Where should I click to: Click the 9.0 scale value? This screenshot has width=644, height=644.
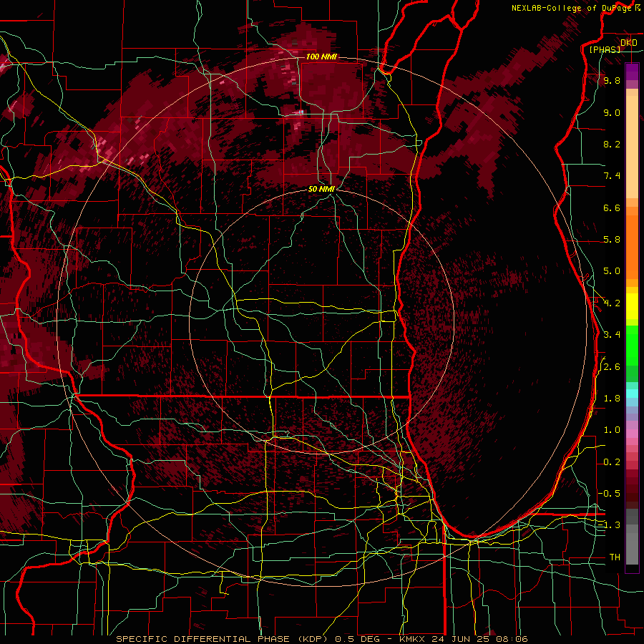point(612,113)
